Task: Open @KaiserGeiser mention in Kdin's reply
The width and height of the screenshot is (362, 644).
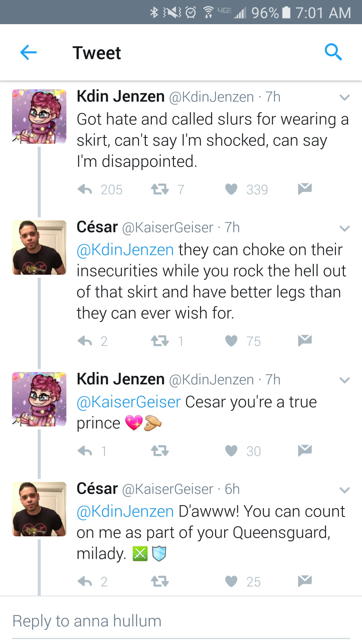Action: pos(129,402)
